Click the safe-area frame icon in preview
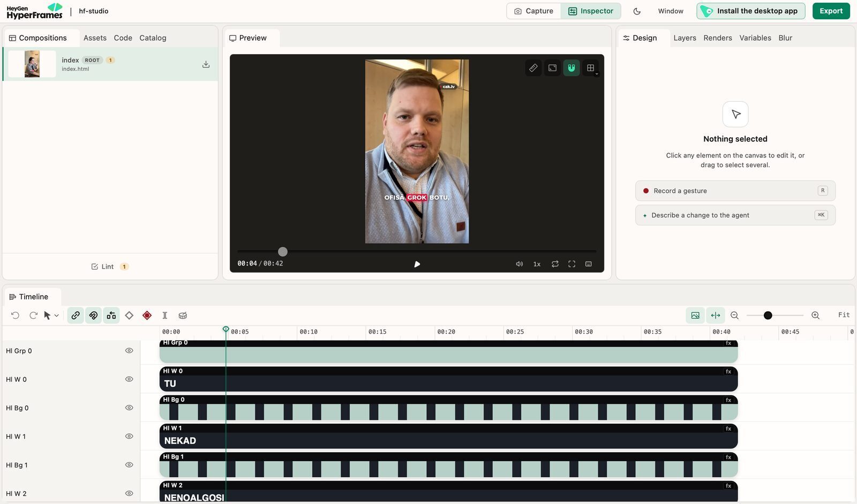 (552, 68)
